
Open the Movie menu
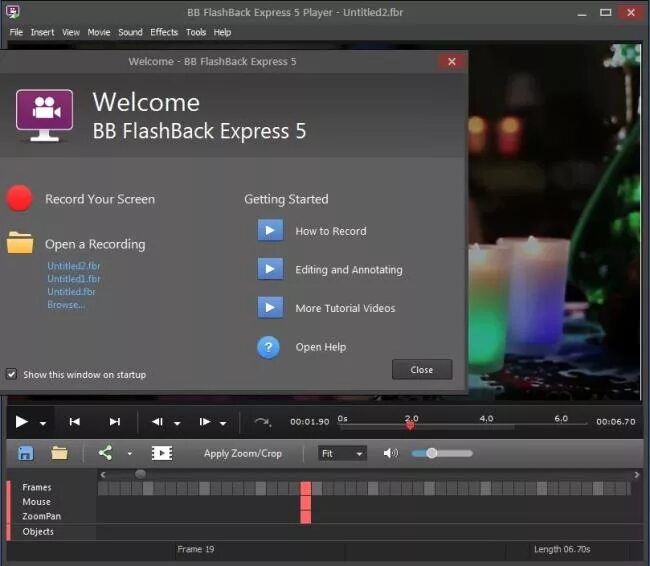(x=99, y=32)
